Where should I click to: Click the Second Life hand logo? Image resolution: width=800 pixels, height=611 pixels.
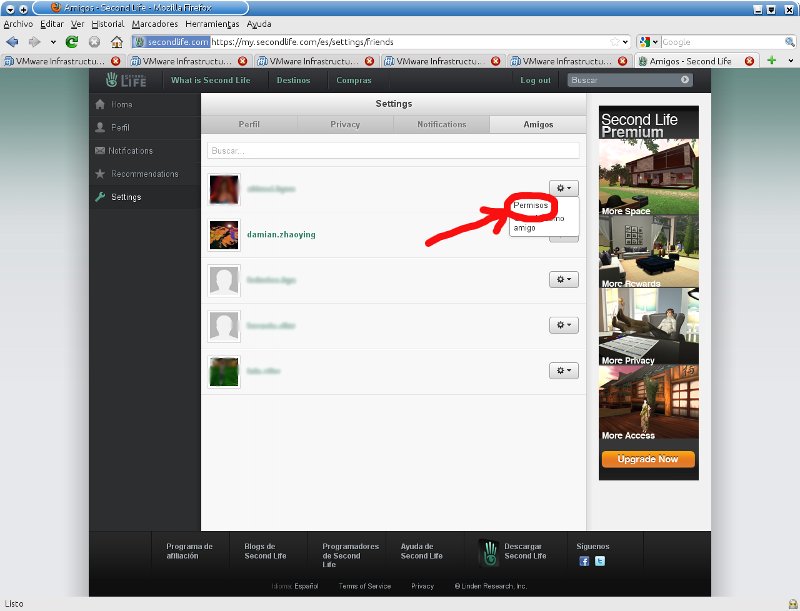coord(111,80)
